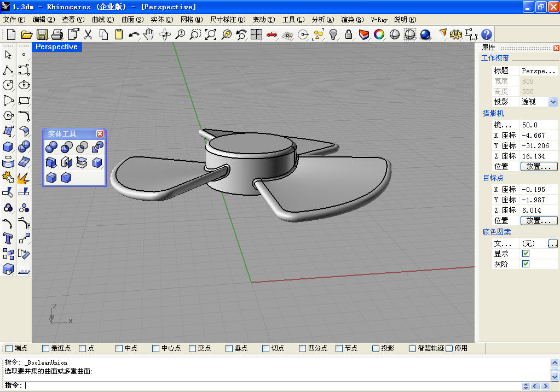Click the 放置 button under 目标点

[x=539, y=220]
